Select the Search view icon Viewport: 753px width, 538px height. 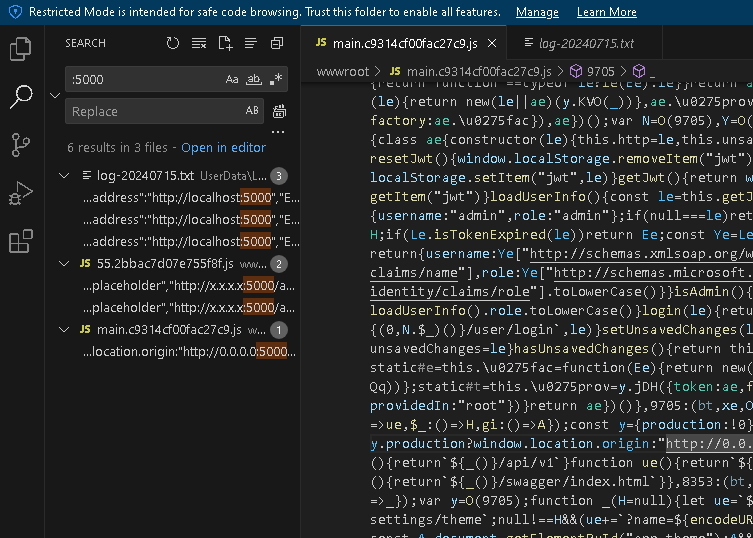[x=21, y=97]
